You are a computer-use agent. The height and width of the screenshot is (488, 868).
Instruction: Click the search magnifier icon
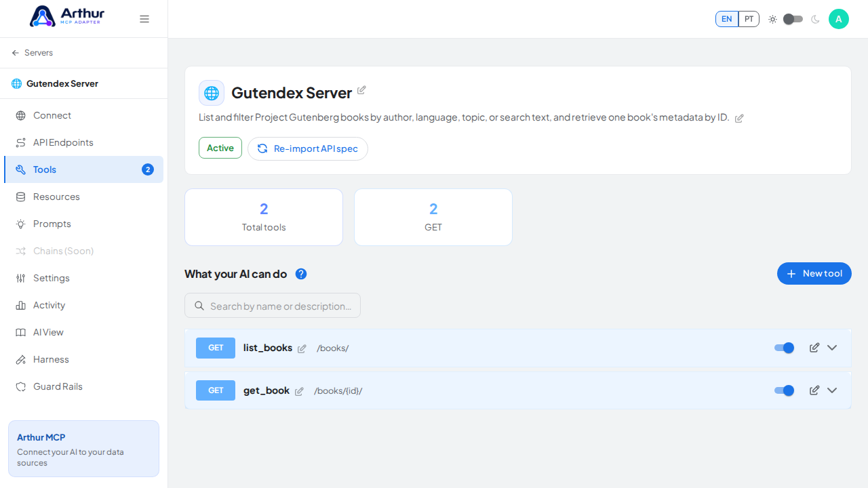tap(199, 306)
